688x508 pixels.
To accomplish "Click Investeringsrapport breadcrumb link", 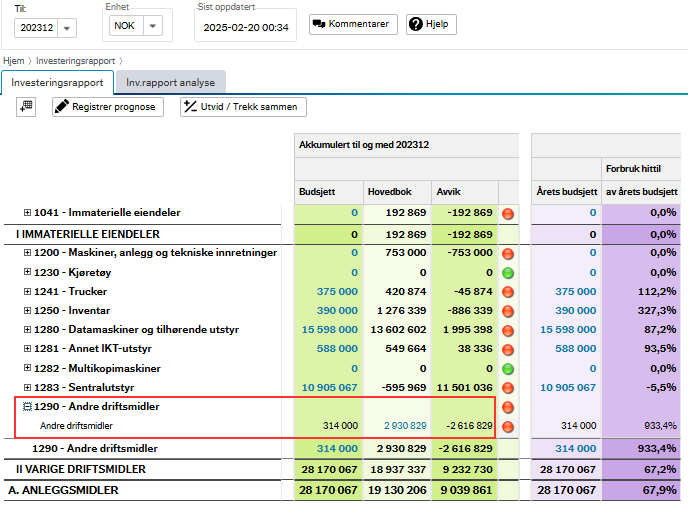I will pos(75,61).
